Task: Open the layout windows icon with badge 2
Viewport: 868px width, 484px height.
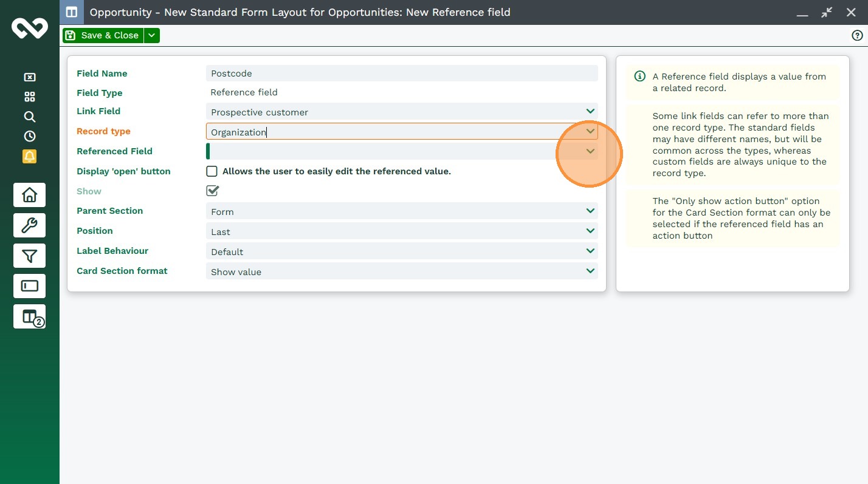Action: 29,316
